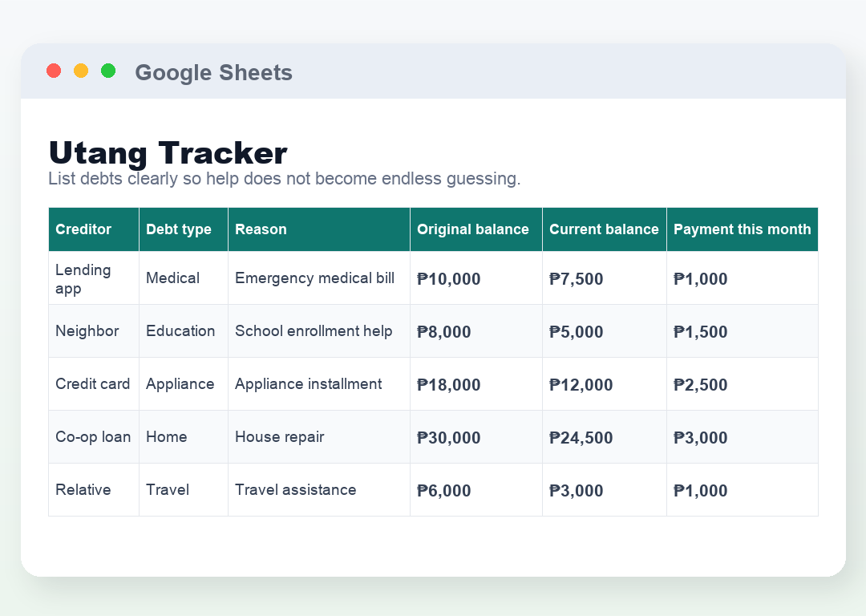The image size is (866, 616).
Task: Select the Relative row ₱3,000 current balance
Action: point(605,490)
